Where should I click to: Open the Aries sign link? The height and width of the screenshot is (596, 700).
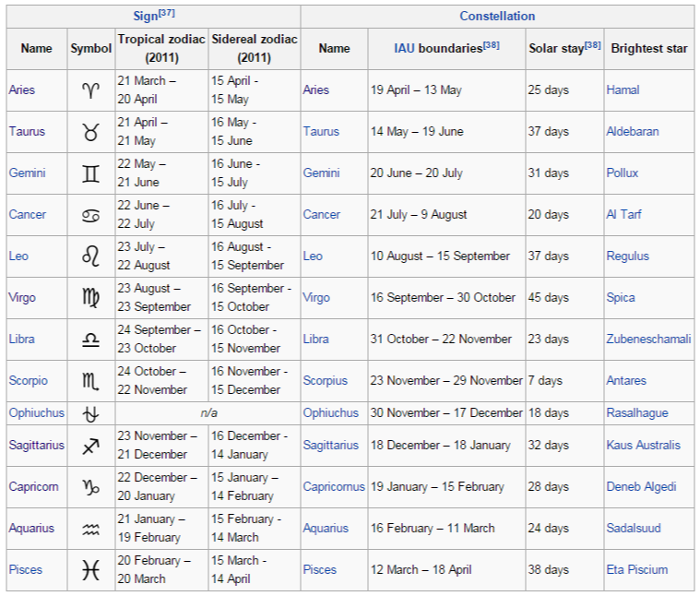pos(22,89)
